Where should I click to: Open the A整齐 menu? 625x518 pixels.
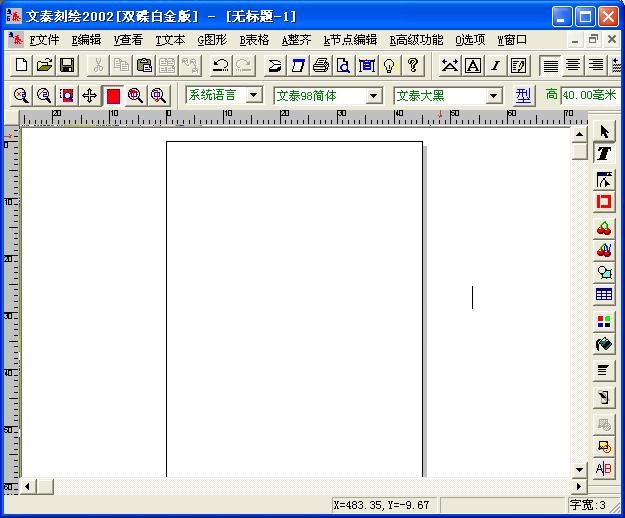click(296, 40)
